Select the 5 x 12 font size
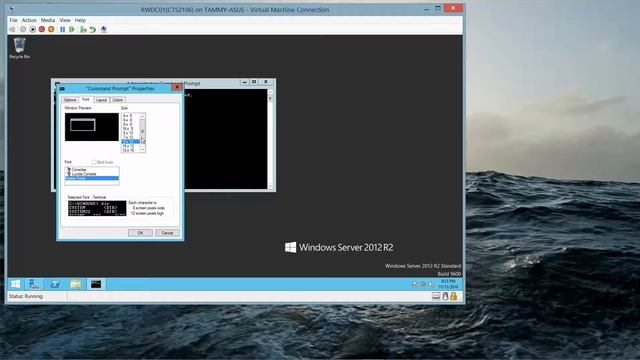The height and width of the screenshot is (360, 640). pyautogui.click(x=130, y=133)
